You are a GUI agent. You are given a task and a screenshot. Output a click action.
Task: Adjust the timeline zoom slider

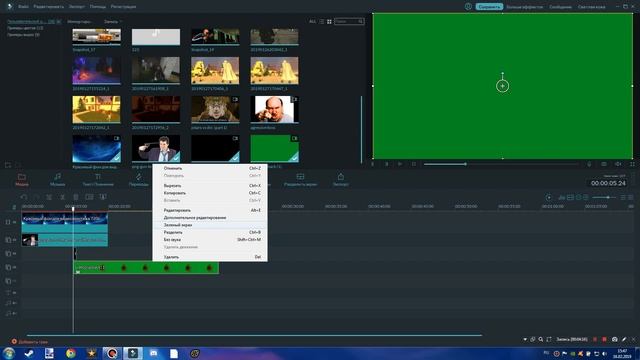(x=604, y=198)
